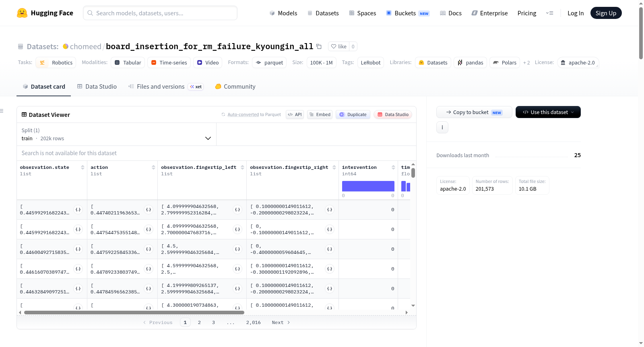Jump to last page 2,016
Image resolution: width=644 pixels, height=347 pixels.
[254, 322]
